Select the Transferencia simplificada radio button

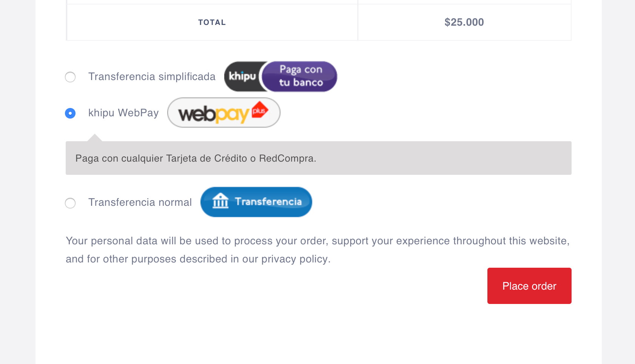[x=70, y=77]
